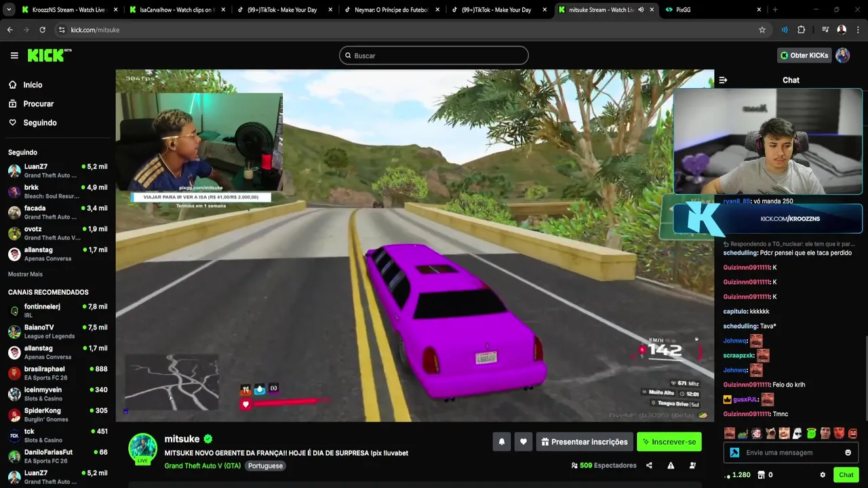
Task: Mute the mitsuke tab audio icon
Action: (x=641, y=9)
